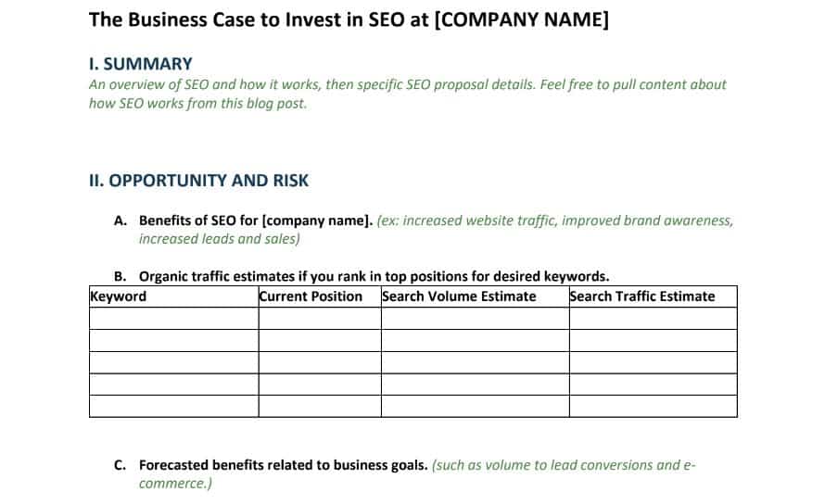Click the green example text about website traffic
The height and width of the screenshot is (504, 825).
point(437,230)
